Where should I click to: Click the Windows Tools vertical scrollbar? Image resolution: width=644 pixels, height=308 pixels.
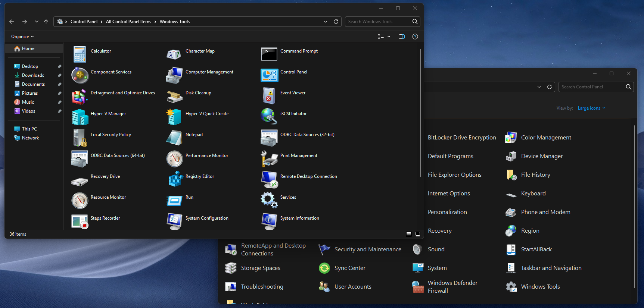click(421, 112)
